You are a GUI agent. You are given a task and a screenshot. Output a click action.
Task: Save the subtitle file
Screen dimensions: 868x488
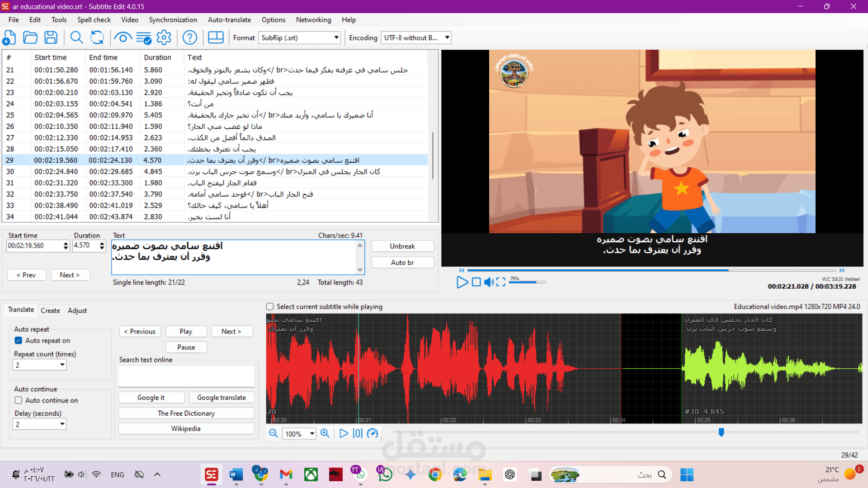(51, 38)
